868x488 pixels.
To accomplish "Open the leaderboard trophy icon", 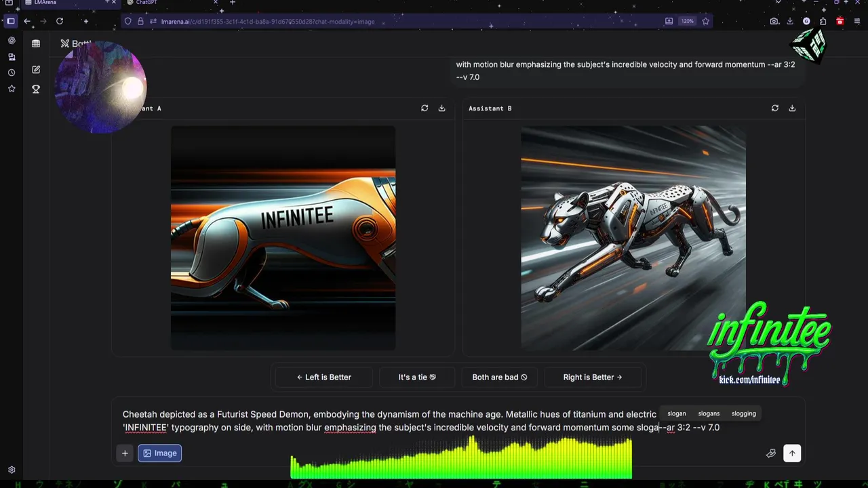I will click(36, 89).
